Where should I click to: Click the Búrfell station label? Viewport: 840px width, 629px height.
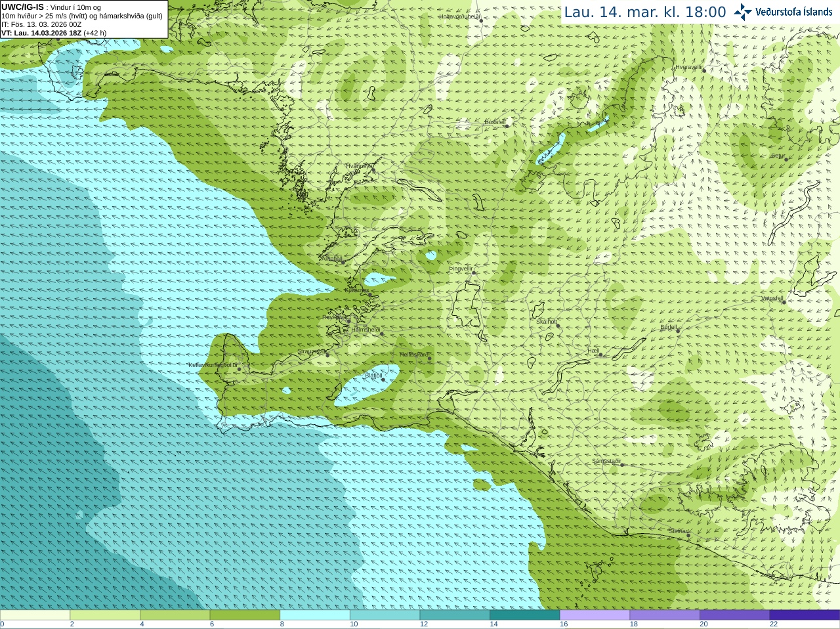pyautogui.click(x=668, y=327)
